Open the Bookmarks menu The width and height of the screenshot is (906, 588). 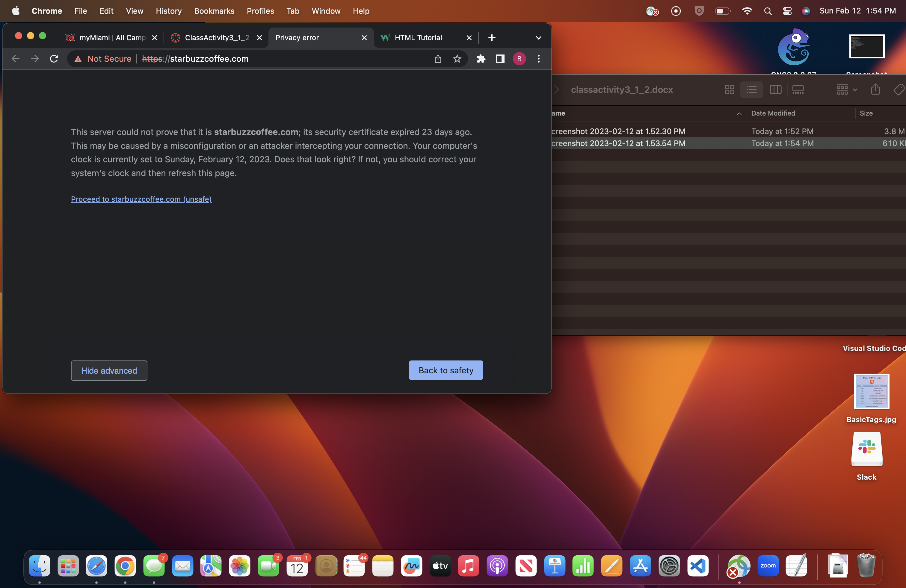coord(214,11)
